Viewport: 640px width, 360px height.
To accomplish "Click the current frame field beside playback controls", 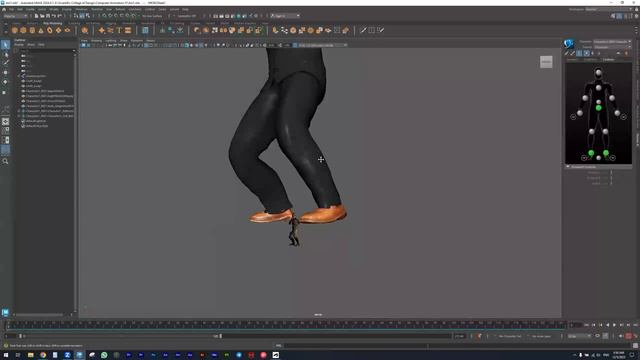I will point(576,325).
